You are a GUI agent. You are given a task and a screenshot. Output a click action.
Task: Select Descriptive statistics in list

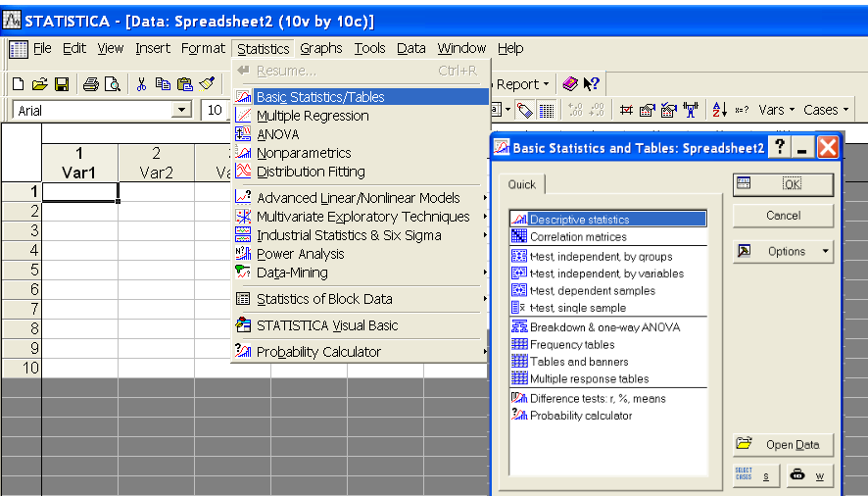point(607,220)
